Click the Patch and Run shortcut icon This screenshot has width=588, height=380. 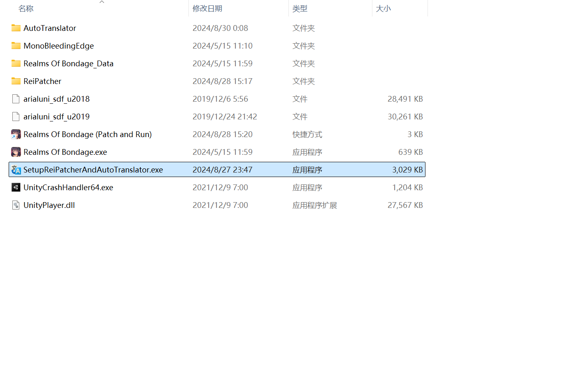16,134
